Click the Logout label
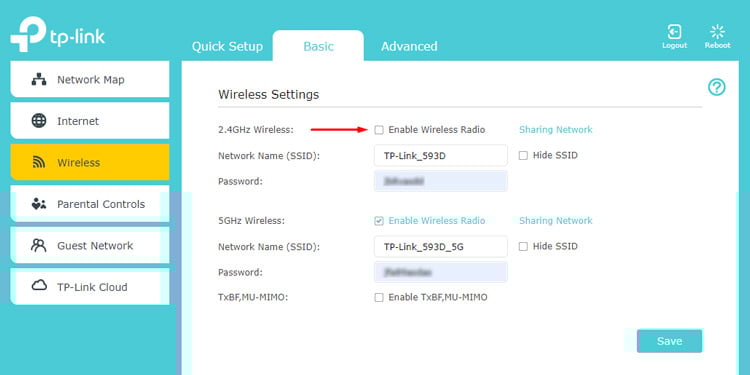Viewport: 750px width, 375px height. pyautogui.click(x=674, y=45)
